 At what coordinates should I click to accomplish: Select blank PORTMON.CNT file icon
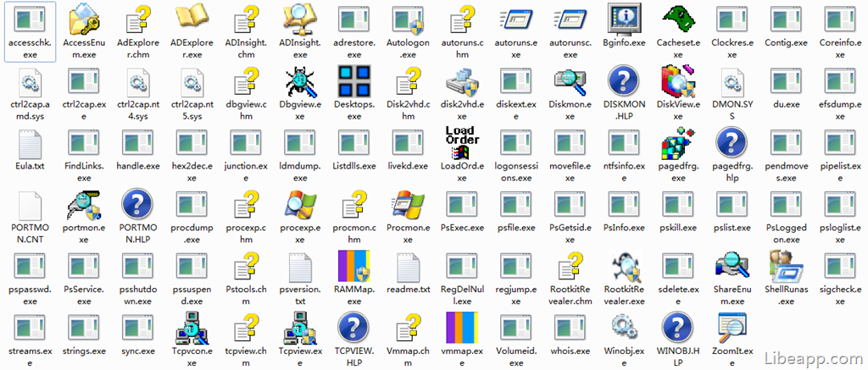coord(30,205)
